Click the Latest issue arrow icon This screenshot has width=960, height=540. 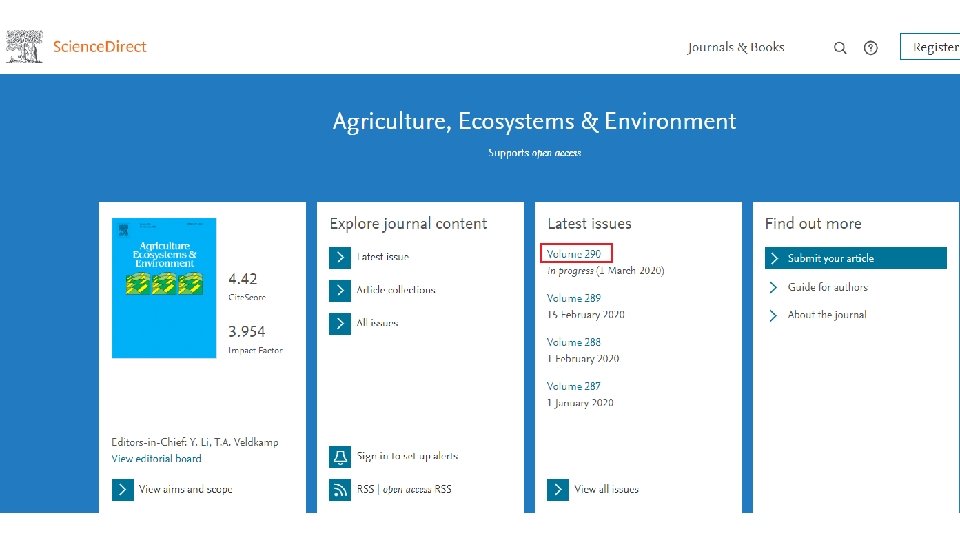click(x=340, y=257)
